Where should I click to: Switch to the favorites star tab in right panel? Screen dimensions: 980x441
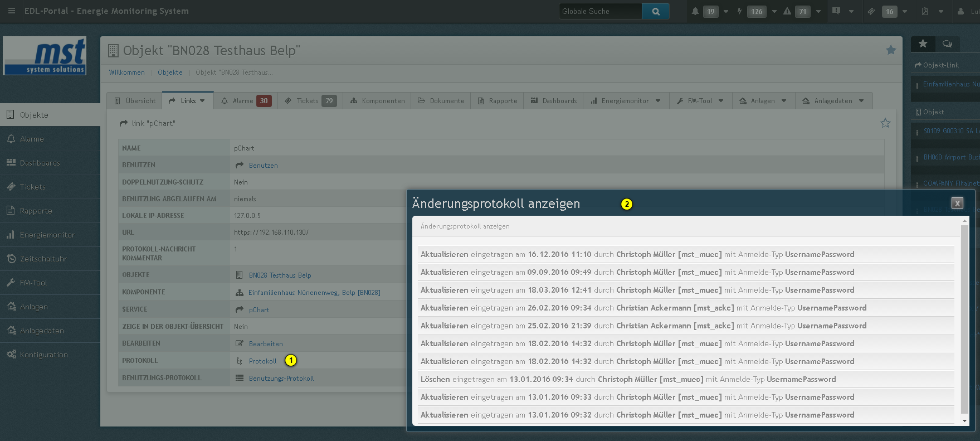(923, 43)
